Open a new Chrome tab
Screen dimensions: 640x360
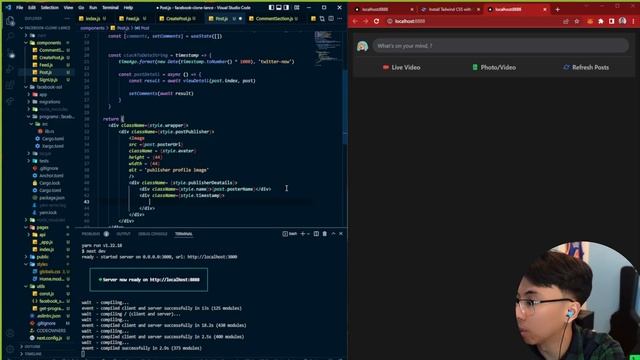pos(558,9)
